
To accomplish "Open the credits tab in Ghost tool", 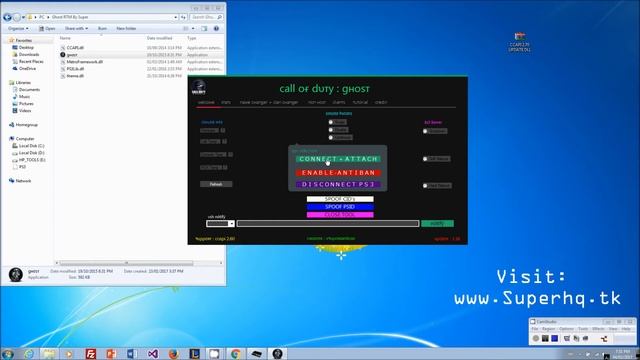I will [381, 102].
